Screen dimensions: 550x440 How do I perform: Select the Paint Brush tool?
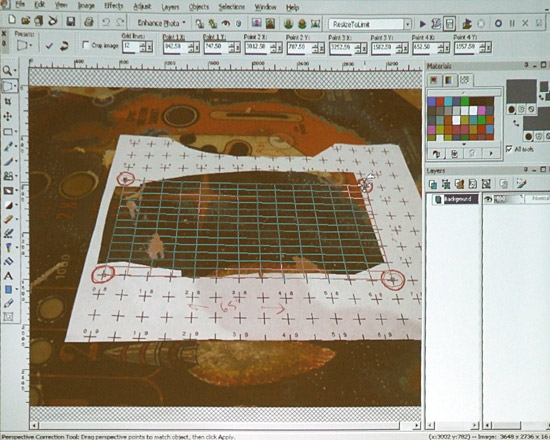click(x=8, y=161)
